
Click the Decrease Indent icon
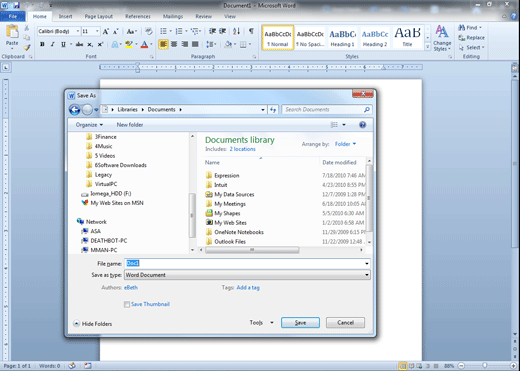[x=212, y=31]
